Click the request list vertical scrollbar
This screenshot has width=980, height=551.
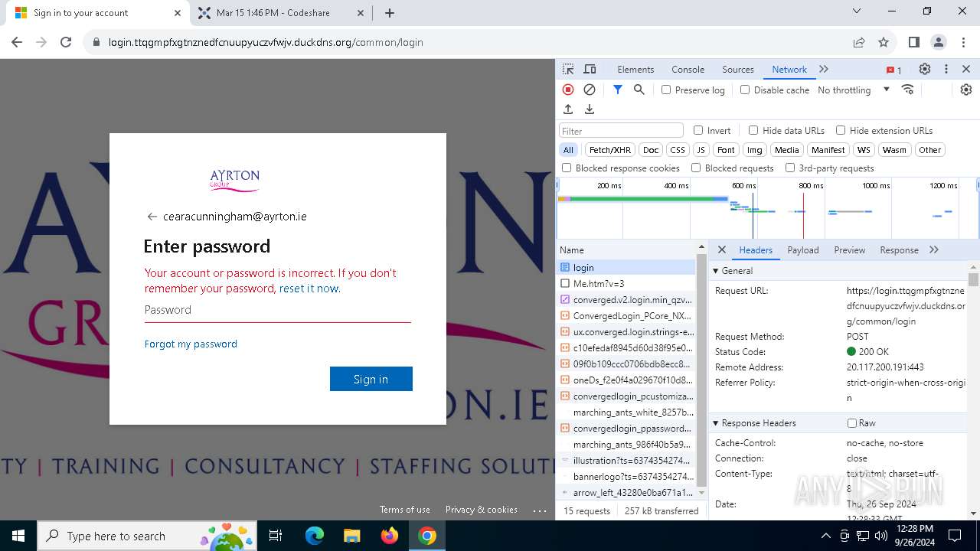click(701, 370)
